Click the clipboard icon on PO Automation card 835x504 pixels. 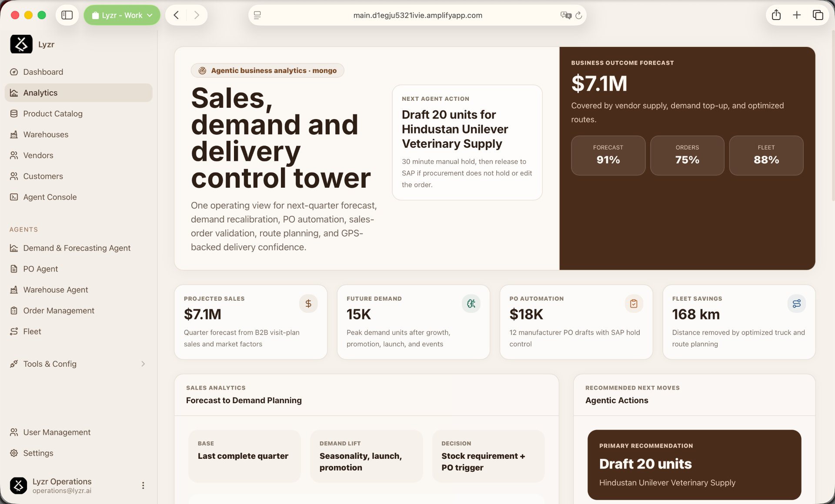[634, 304]
